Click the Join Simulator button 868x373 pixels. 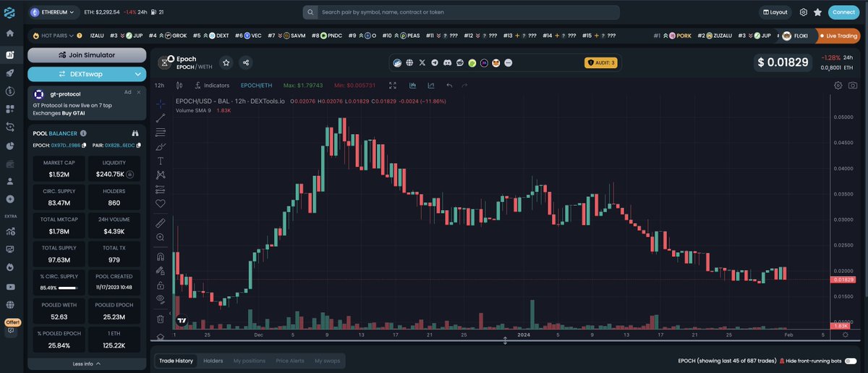click(87, 55)
